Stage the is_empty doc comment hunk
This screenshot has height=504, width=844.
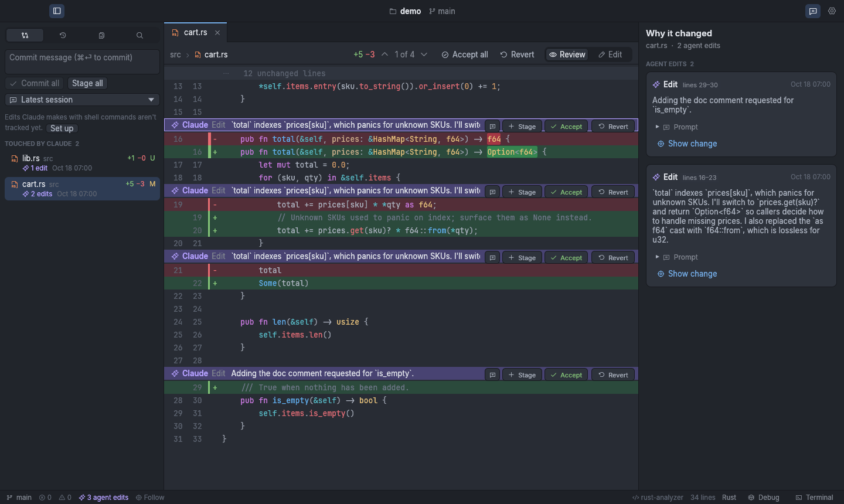pos(522,375)
